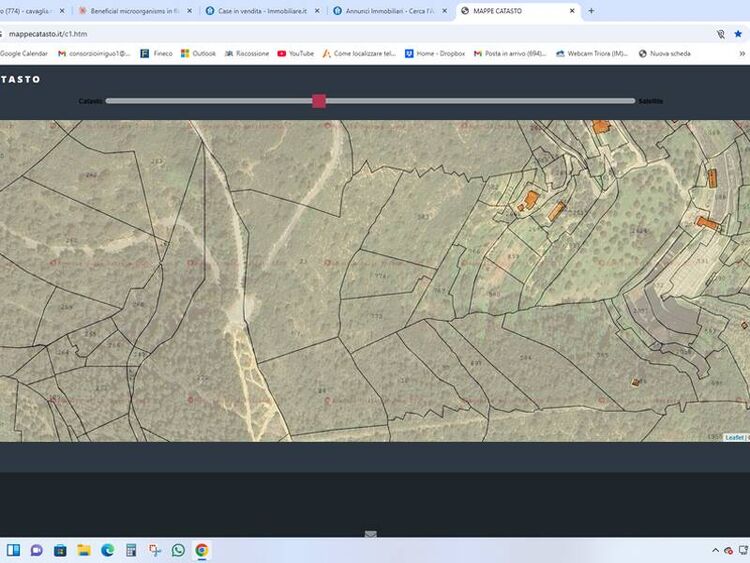Open Outlook bookmark in bookmarks bar
This screenshot has height=563, width=750.
point(198,53)
